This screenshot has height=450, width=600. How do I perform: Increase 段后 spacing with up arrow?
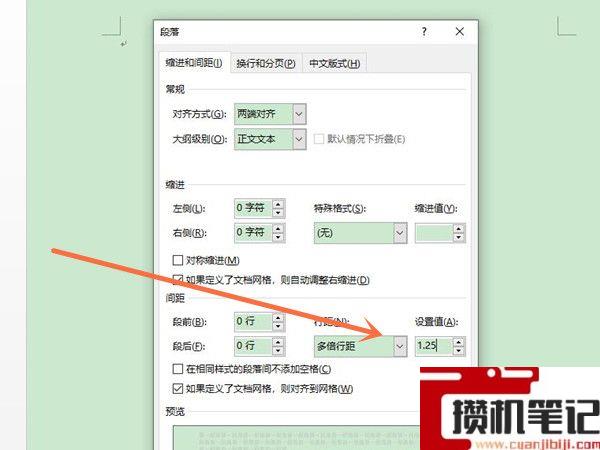(x=278, y=342)
